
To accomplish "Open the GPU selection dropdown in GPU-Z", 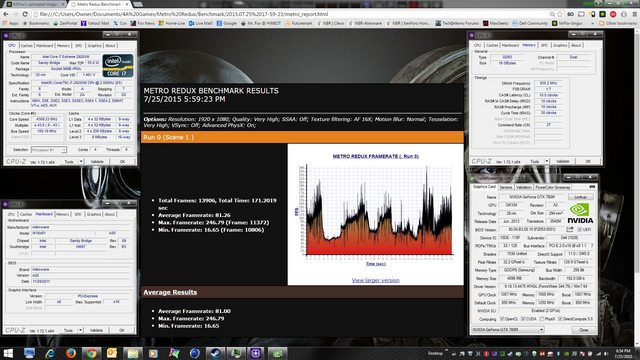I will [508, 329].
